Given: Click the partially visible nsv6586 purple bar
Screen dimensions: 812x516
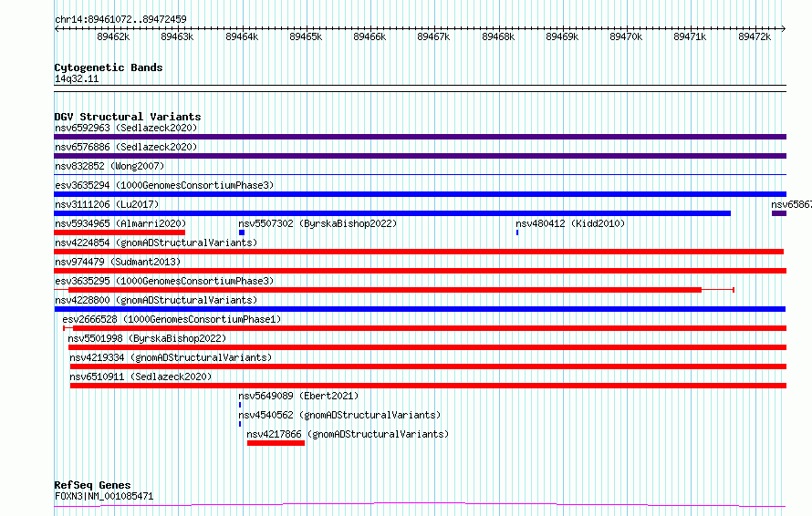Looking at the screenshot, I should click(779, 213).
